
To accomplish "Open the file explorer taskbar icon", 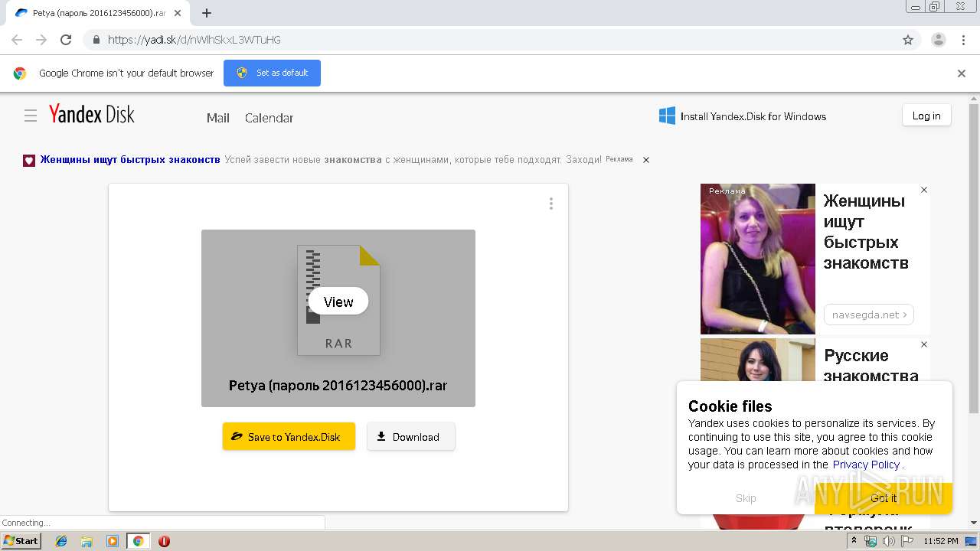I will [87, 541].
